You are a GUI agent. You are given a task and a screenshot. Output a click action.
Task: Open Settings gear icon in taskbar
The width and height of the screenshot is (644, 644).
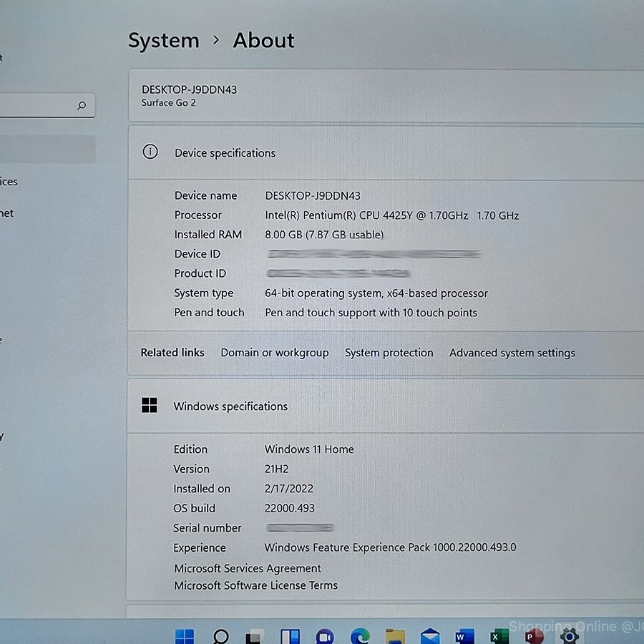click(570, 636)
